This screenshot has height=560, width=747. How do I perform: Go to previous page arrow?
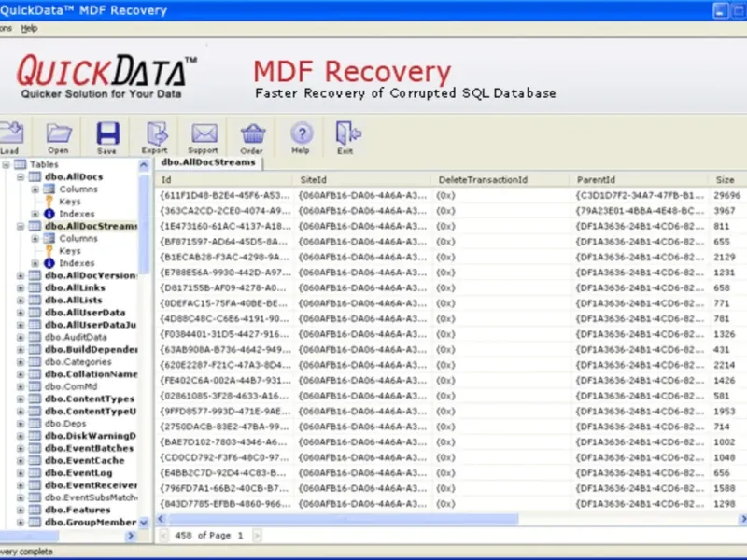pos(163,536)
